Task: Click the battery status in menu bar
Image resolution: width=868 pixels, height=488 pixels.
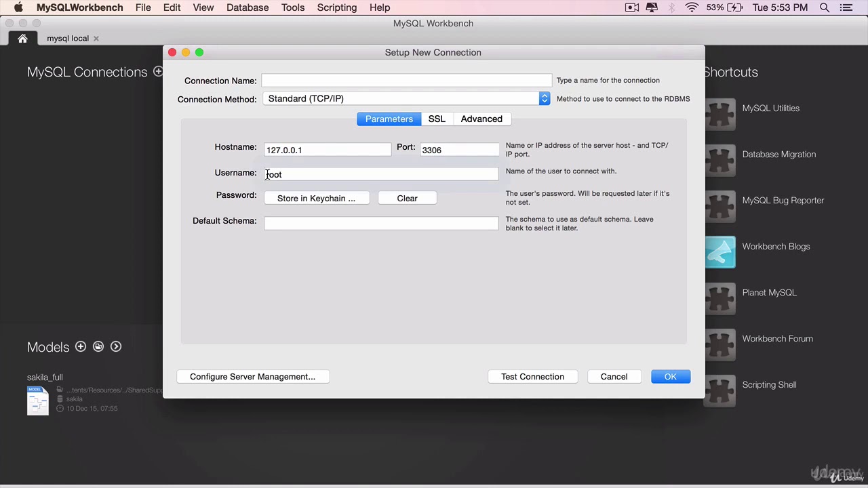Action: click(x=724, y=7)
